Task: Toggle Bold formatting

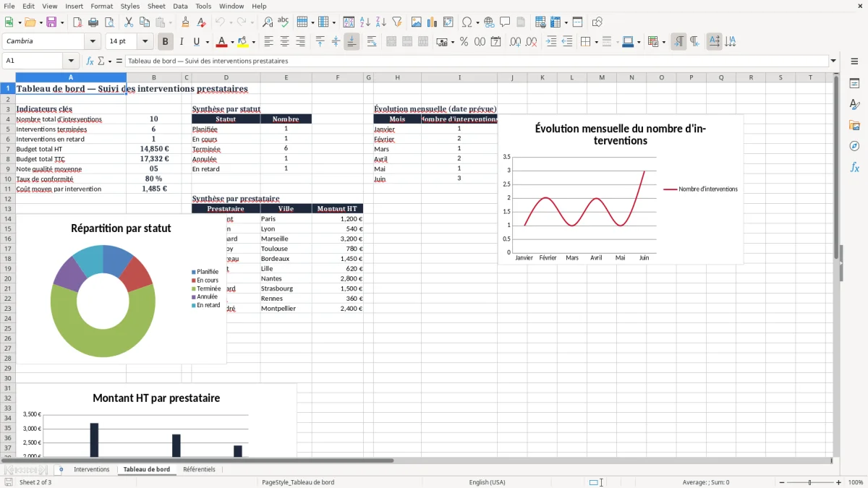Action: [166, 42]
